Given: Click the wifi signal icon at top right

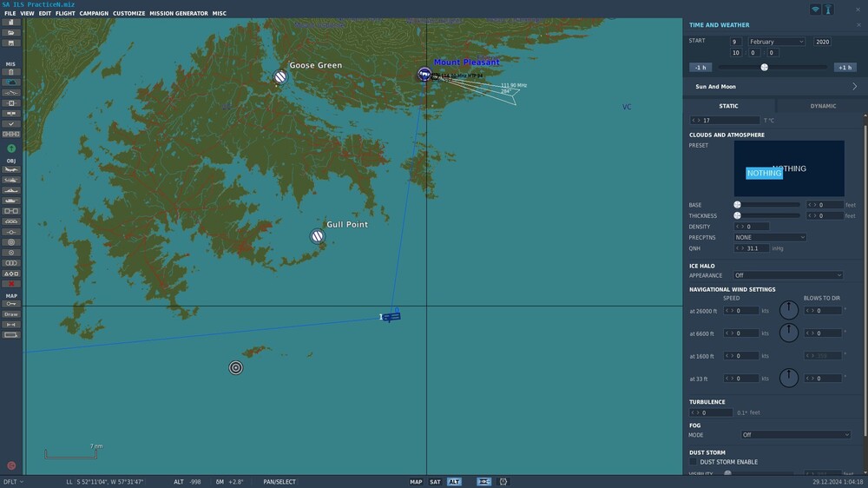Looking at the screenshot, I should tap(815, 10).
